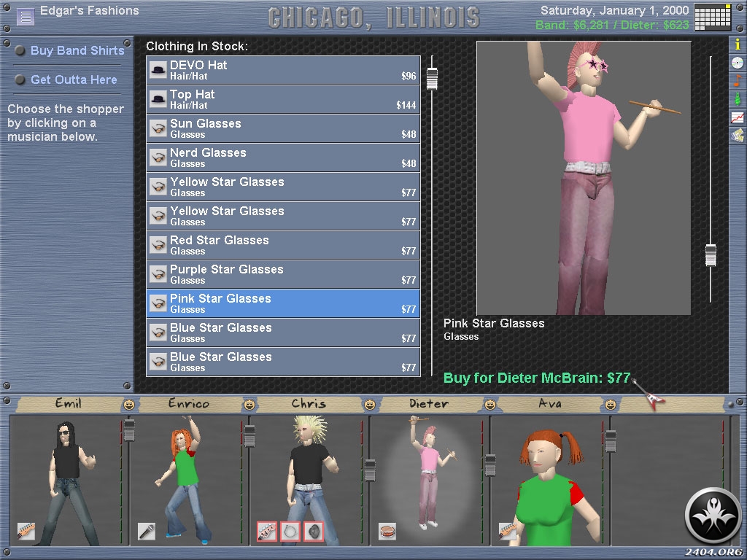Click Emil's guitar instrument icon
Viewport: 747px width, 560px height.
[x=26, y=531]
